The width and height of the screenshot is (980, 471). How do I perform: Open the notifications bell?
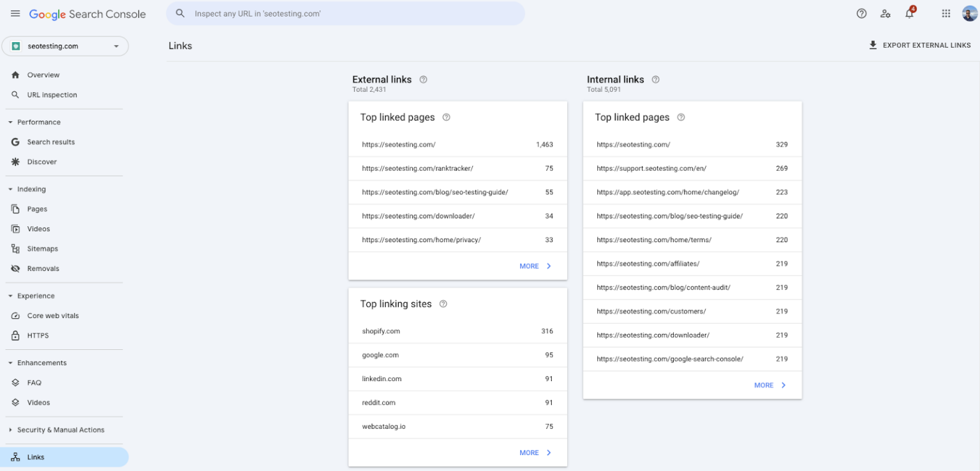point(909,13)
